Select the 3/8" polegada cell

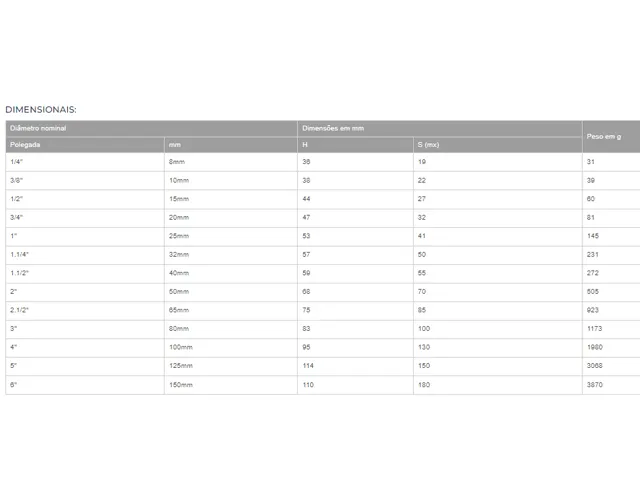(x=85, y=180)
